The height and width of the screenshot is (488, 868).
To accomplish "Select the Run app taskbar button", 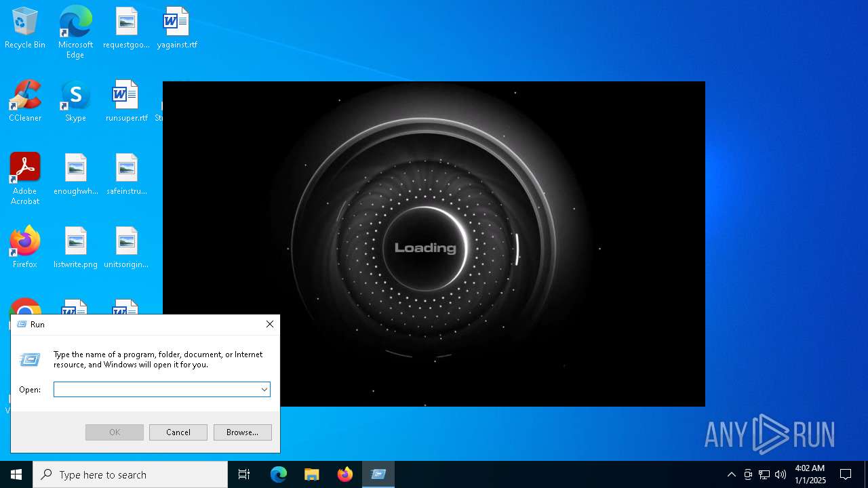I will pyautogui.click(x=378, y=474).
